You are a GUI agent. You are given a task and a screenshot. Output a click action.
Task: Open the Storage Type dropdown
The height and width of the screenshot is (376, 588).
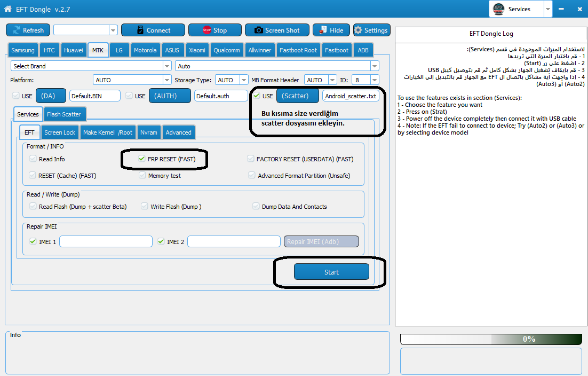click(x=244, y=80)
